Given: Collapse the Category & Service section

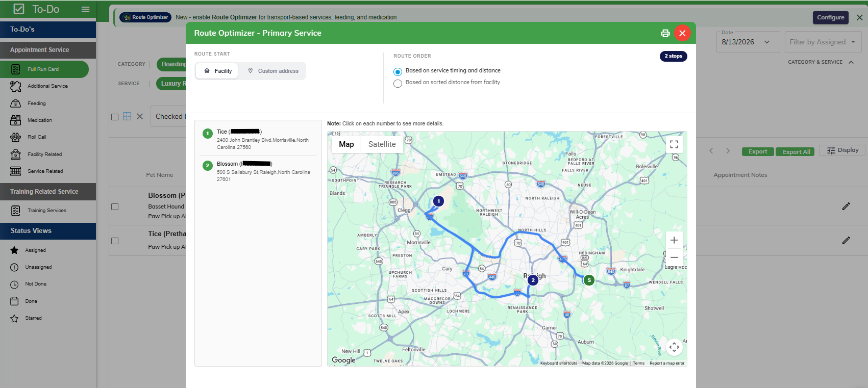Looking at the screenshot, I should (851, 62).
